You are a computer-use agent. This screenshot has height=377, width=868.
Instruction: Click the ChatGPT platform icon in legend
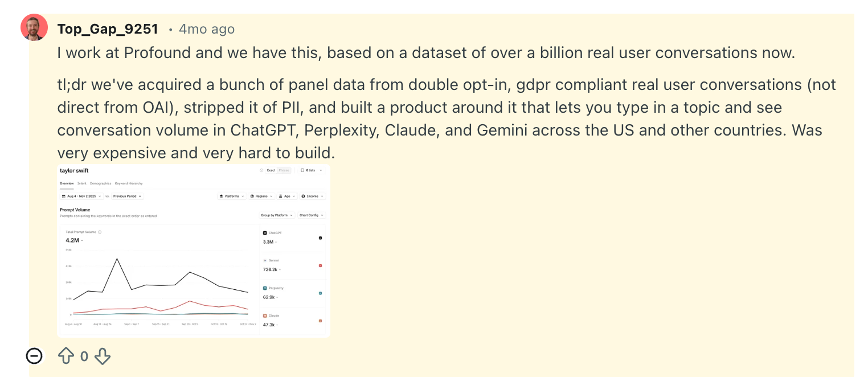tap(265, 233)
